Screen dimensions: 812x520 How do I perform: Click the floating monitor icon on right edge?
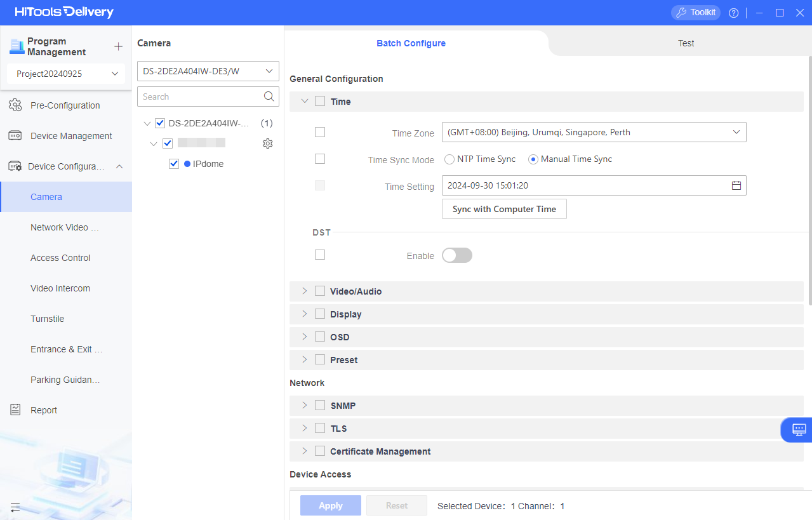tap(799, 430)
